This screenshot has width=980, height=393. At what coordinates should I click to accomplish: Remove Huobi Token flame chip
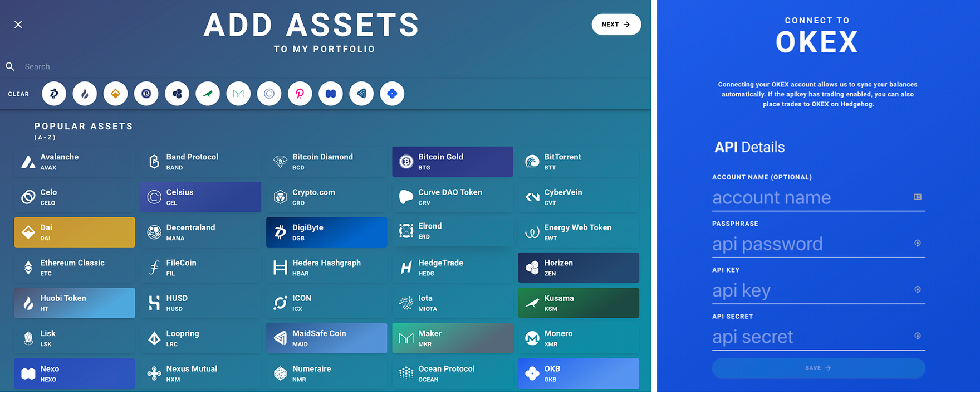85,94
